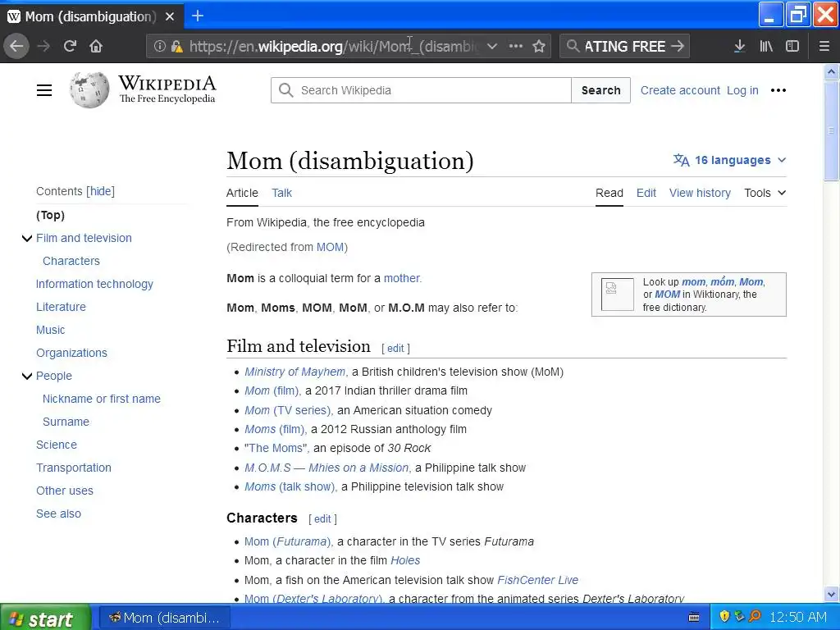Follow the MOM redirect link
Image resolution: width=840 pixels, height=630 pixels.
coord(330,247)
